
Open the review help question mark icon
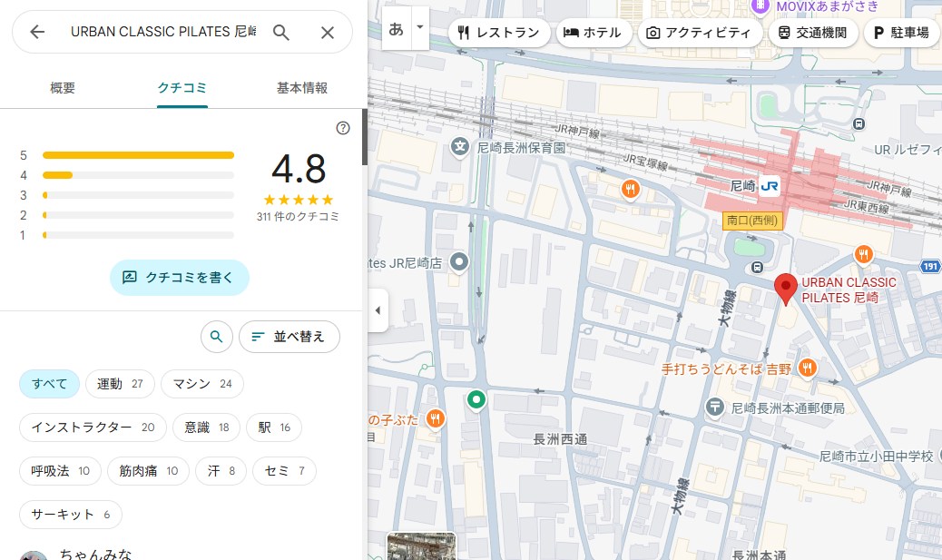click(343, 128)
